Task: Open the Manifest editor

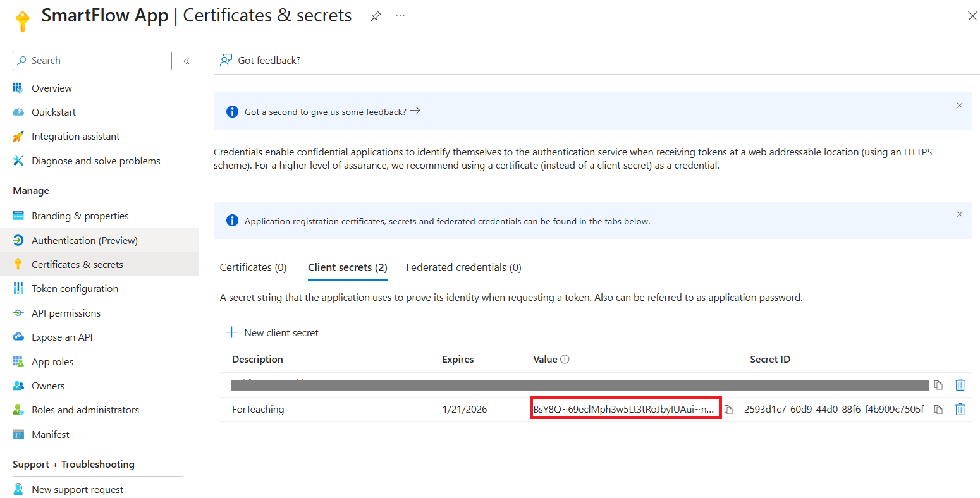Action: coord(51,434)
